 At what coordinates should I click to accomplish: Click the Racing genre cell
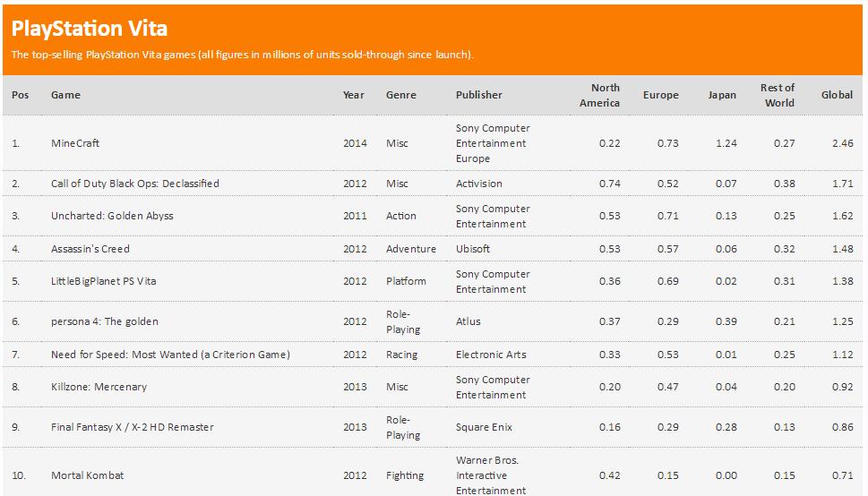point(402,355)
